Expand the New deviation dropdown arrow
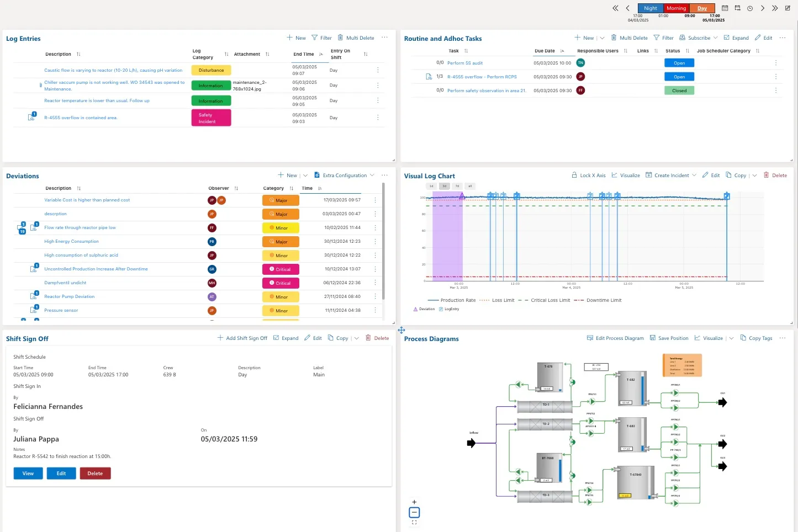This screenshot has height=532, width=798. click(305, 175)
